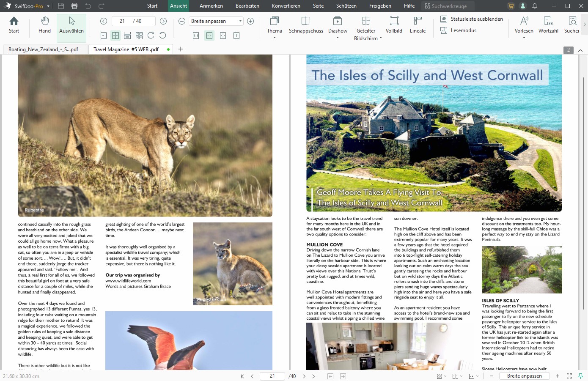Go to next page in status bar
This screenshot has height=381, width=588.
coord(304,376)
